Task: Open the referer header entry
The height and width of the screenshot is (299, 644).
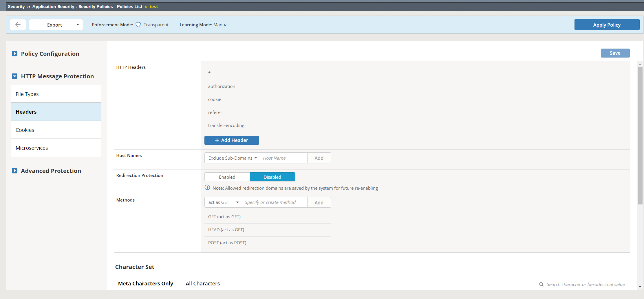Action: click(x=268, y=112)
